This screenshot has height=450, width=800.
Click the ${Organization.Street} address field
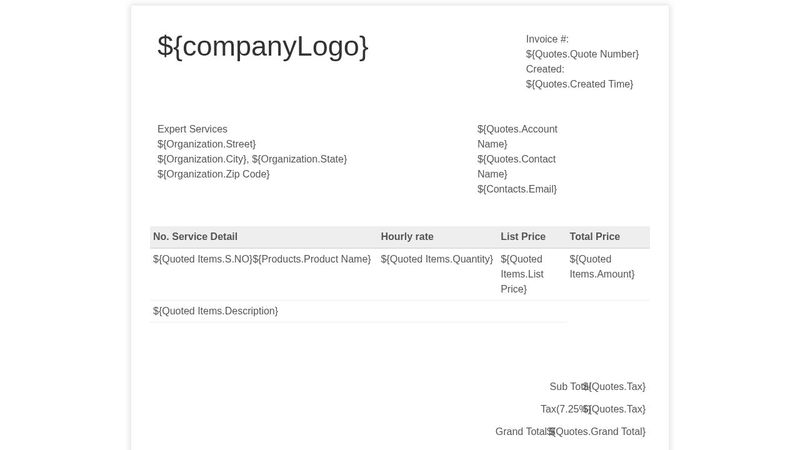(206, 144)
